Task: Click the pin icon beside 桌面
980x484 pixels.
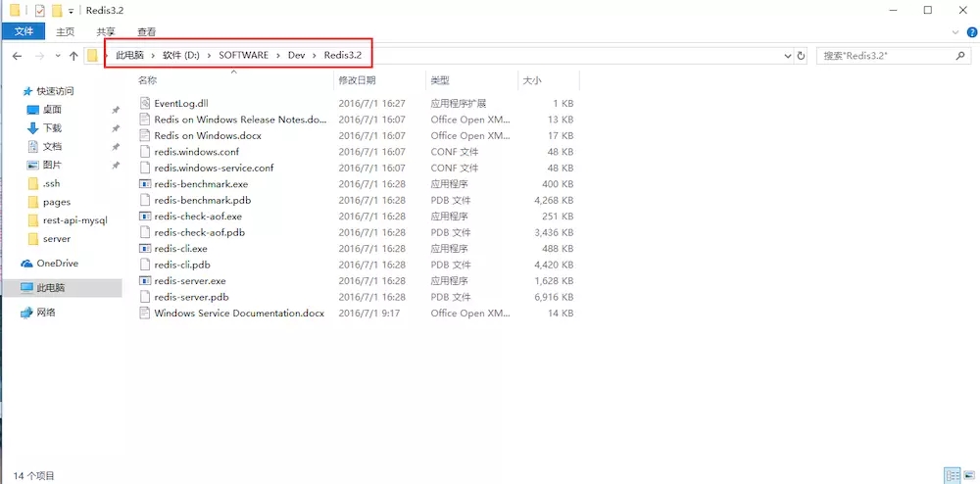Action: 115,110
